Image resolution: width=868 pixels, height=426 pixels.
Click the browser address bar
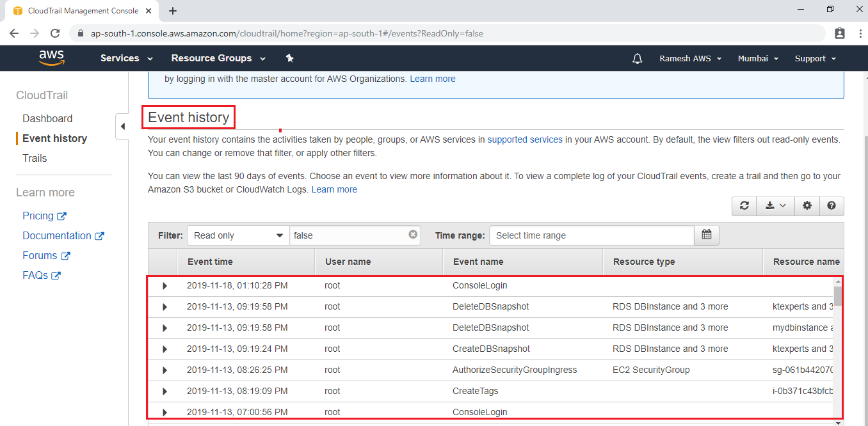tap(447, 33)
